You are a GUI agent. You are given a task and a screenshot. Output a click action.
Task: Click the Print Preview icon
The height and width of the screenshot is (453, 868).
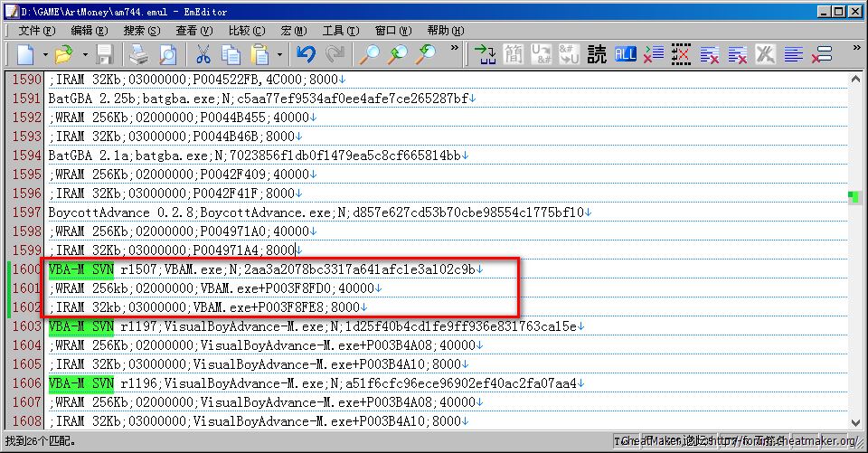coord(167,55)
